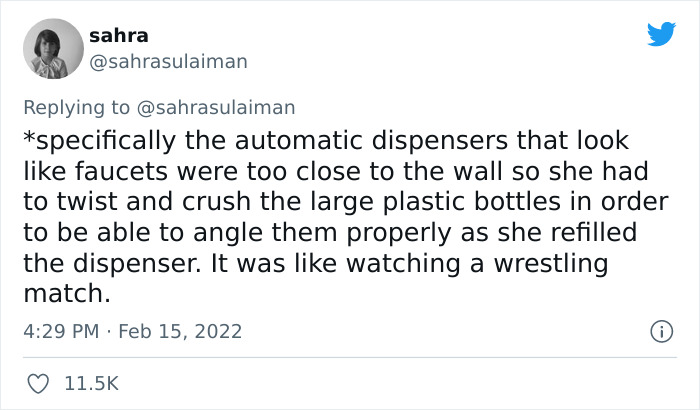
Task: Select the phrase "automatic dispensers" in the tweet
Action: click(371, 141)
